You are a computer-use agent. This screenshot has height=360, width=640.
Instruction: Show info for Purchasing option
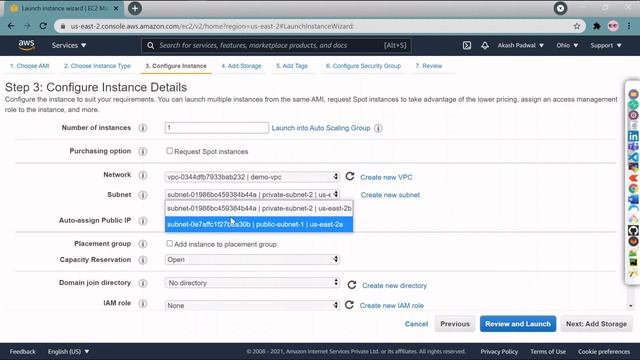click(x=142, y=151)
